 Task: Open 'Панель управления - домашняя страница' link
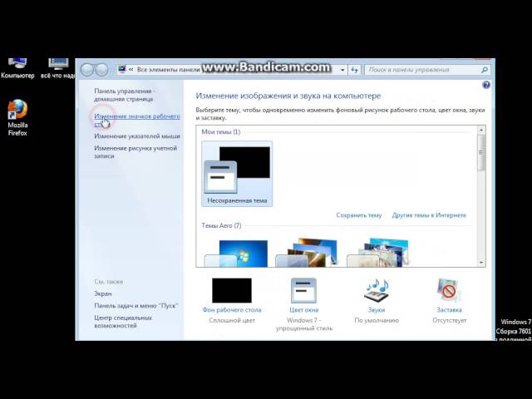click(x=125, y=95)
